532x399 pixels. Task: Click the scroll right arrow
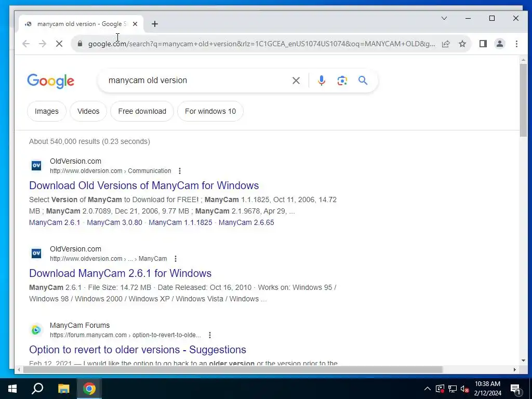(515, 369)
